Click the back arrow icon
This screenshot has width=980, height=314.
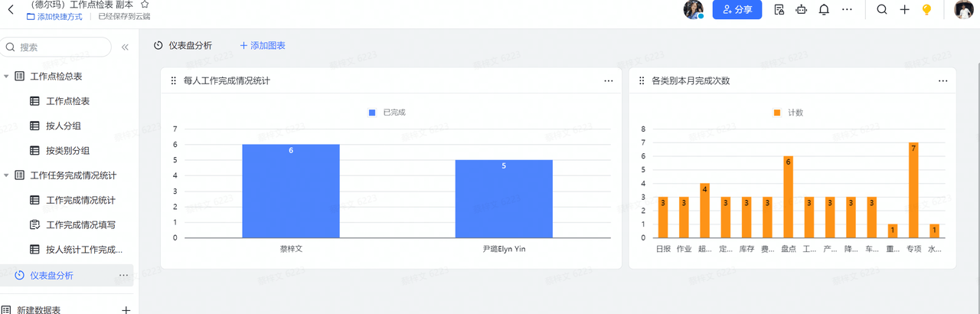tap(11, 10)
